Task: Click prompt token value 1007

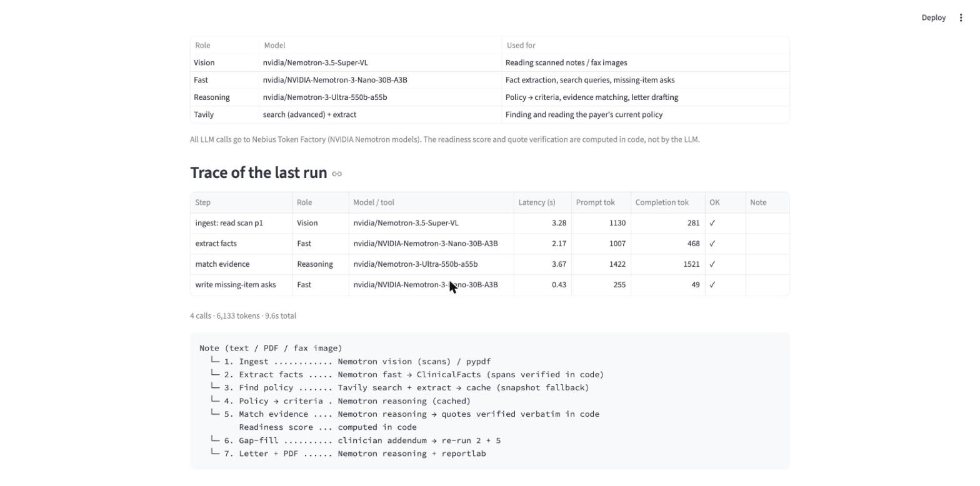Action: [601, 244]
